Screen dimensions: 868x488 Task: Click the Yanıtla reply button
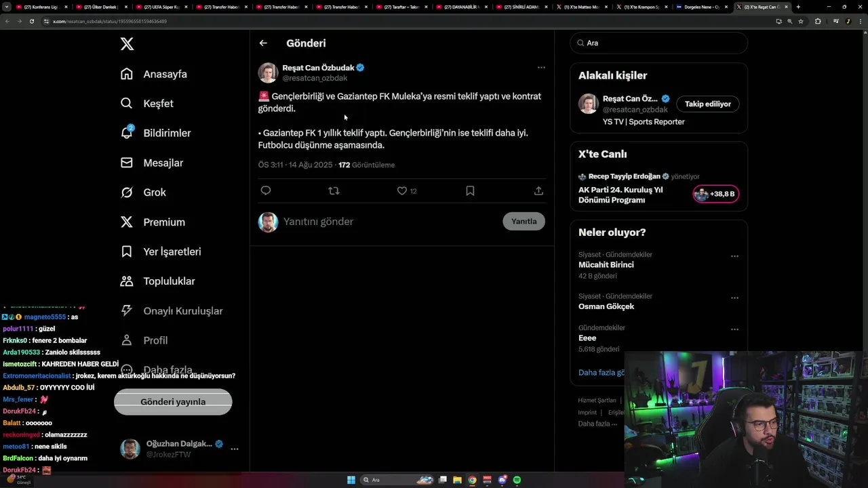(x=524, y=222)
